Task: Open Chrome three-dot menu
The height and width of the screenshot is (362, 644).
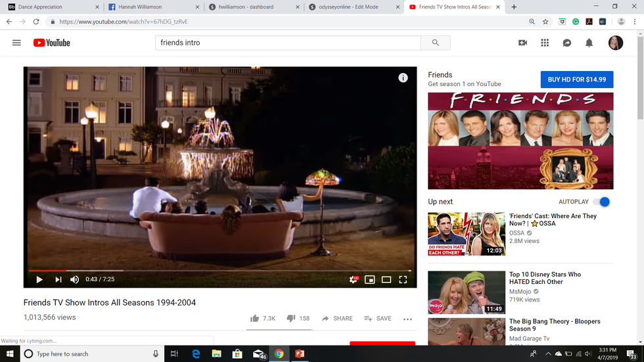Action: click(x=635, y=22)
